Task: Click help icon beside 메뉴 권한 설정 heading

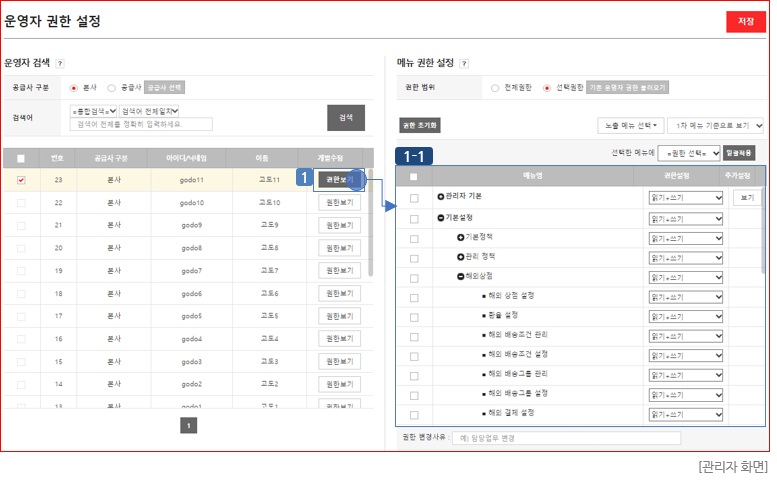Action: [464, 63]
